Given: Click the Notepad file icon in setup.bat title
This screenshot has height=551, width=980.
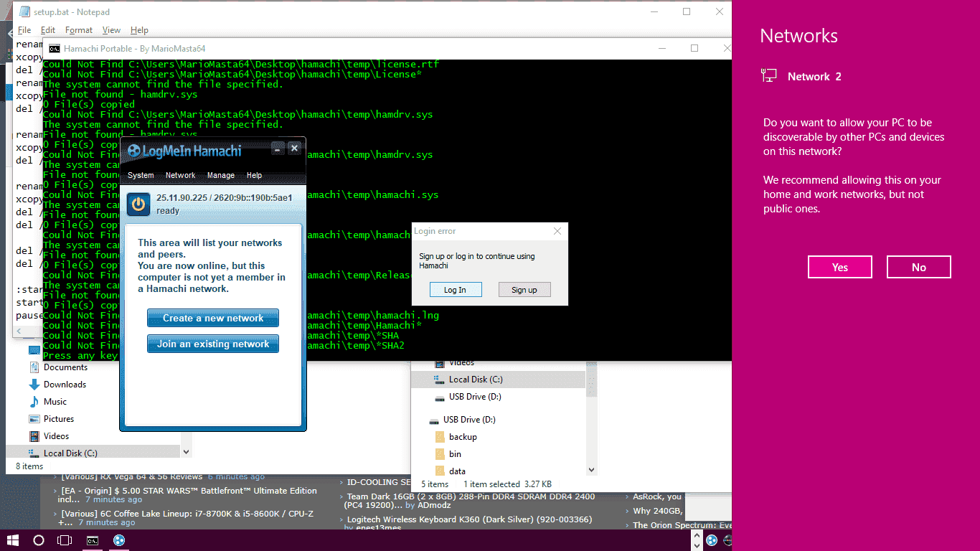Looking at the screenshot, I should (x=24, y=11).
